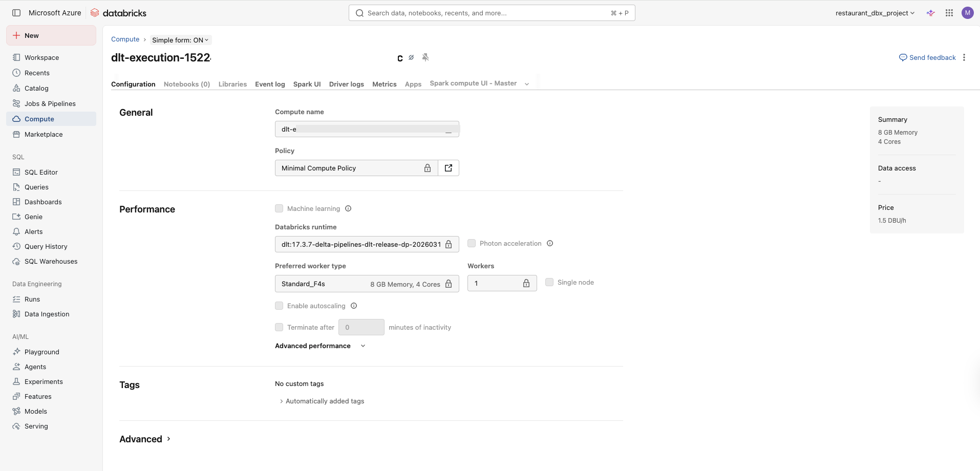Toggle the Enable autoscaling checkbox

pos(279,306)
